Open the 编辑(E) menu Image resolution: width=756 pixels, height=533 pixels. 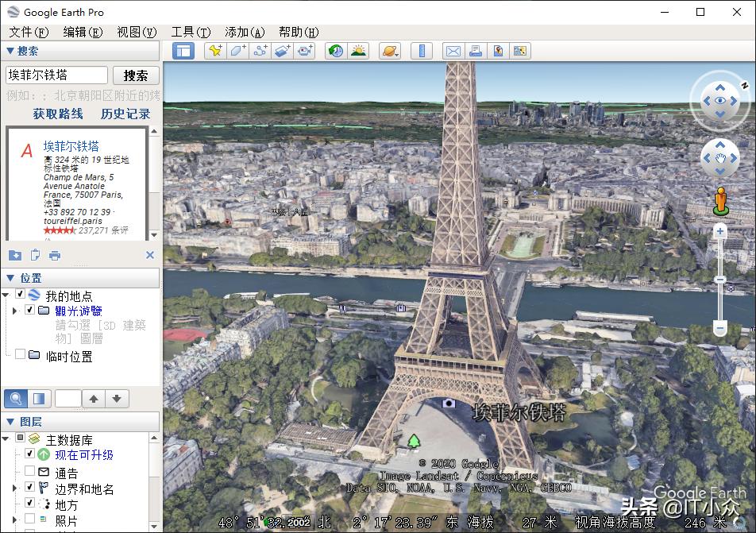tap(83, 33)
